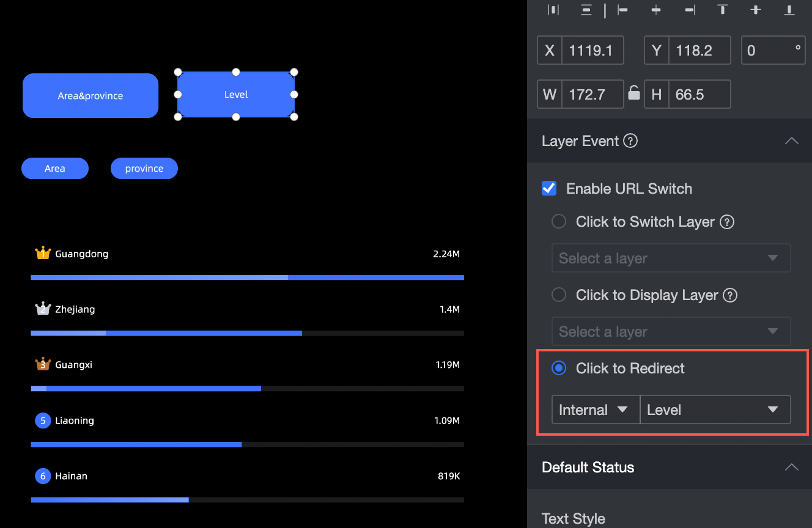Align selection to left edge
The width and height of the screenshot is (812, 528).
(x=623, y=10)
